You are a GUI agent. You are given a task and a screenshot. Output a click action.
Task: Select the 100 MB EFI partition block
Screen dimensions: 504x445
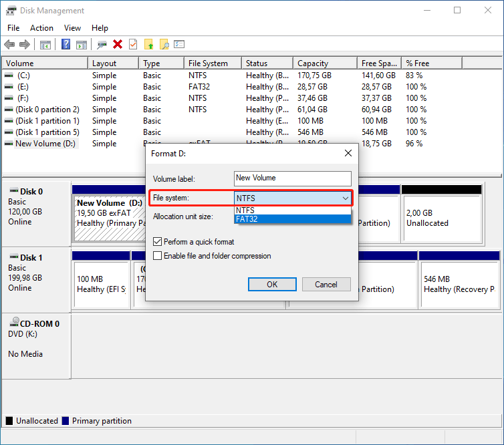[x=101, y=279]
